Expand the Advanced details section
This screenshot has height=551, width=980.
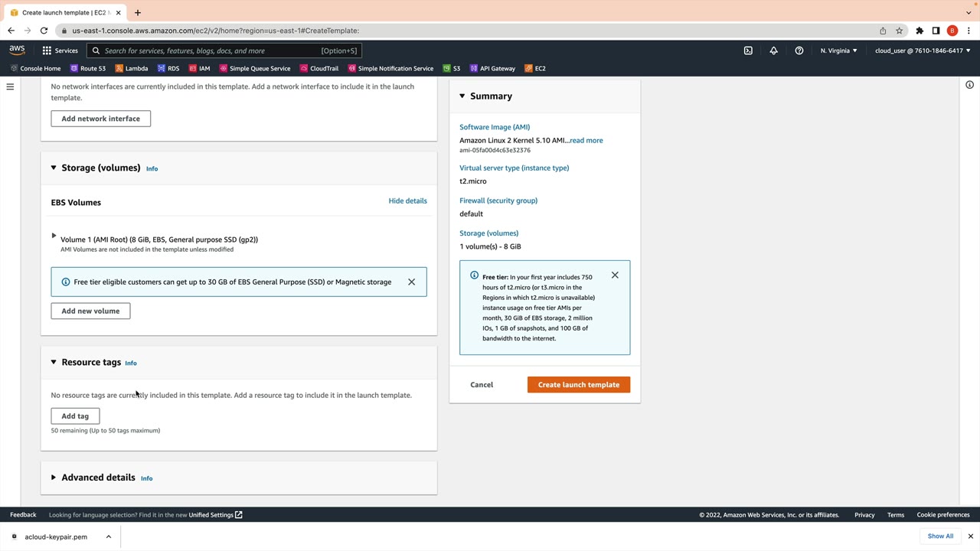click(54, 478)
